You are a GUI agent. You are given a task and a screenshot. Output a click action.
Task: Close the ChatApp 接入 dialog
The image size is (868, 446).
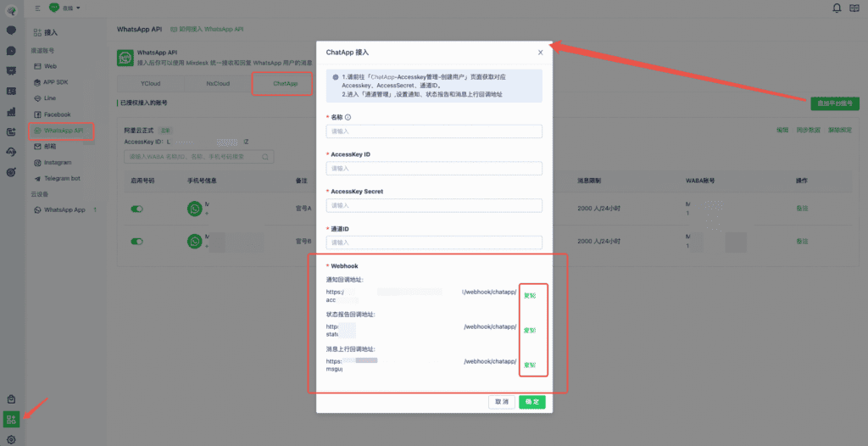[540, 53]
